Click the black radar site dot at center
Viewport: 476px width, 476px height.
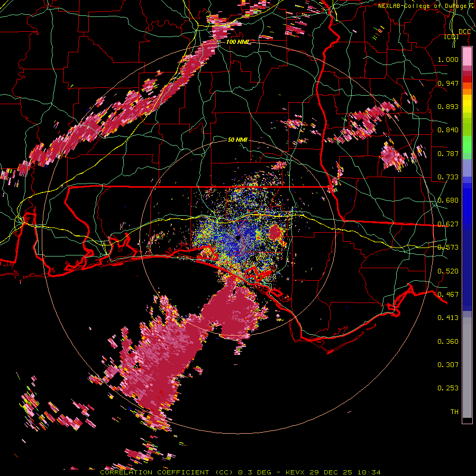(x=237, y=237)
